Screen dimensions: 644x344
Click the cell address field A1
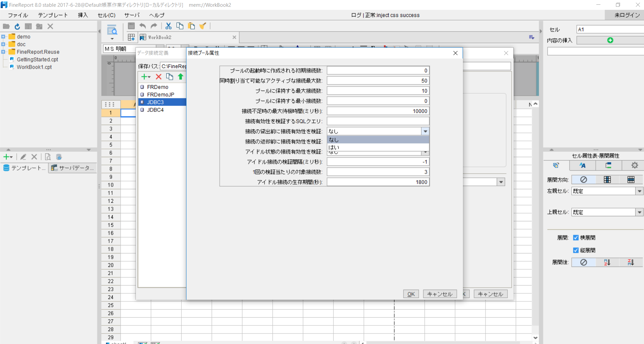(610, 29)
